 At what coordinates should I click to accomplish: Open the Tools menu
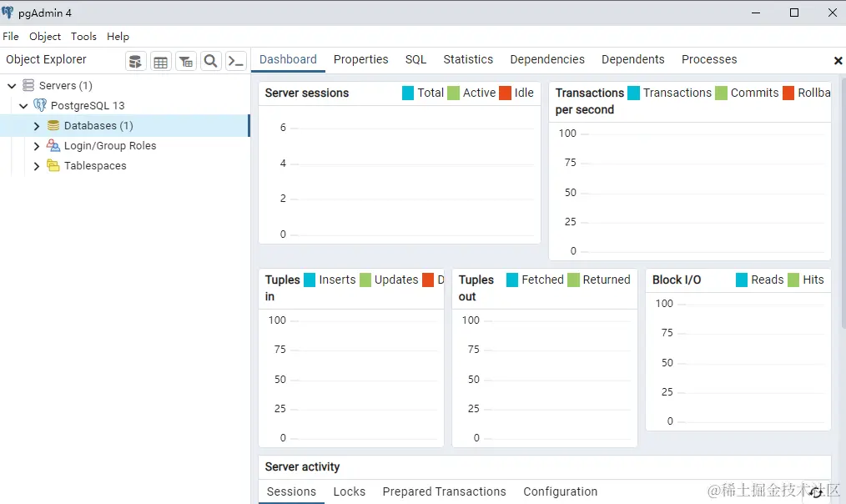(x=83, y=36)
